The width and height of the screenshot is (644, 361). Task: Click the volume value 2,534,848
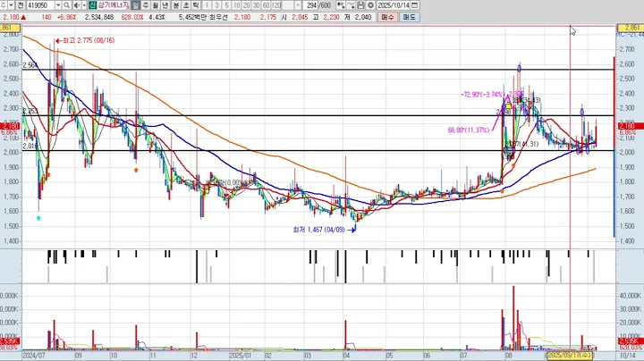[x=99, y=17]
